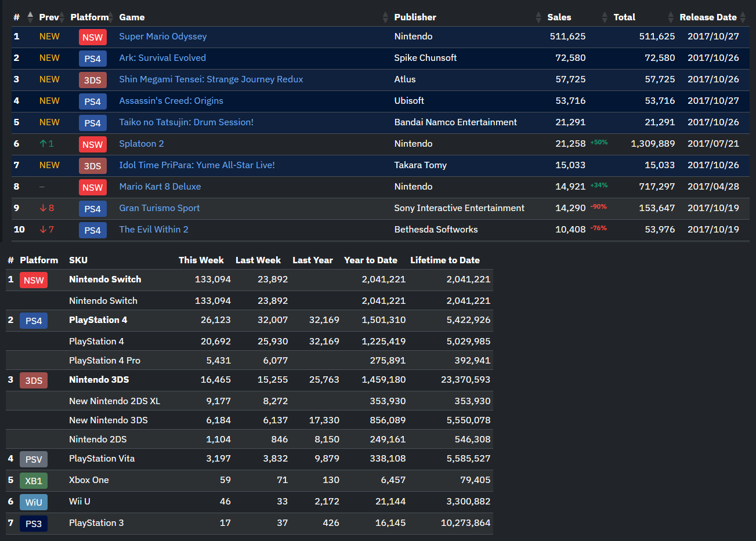Sort by the Prev column header

[x=50, y=17]
